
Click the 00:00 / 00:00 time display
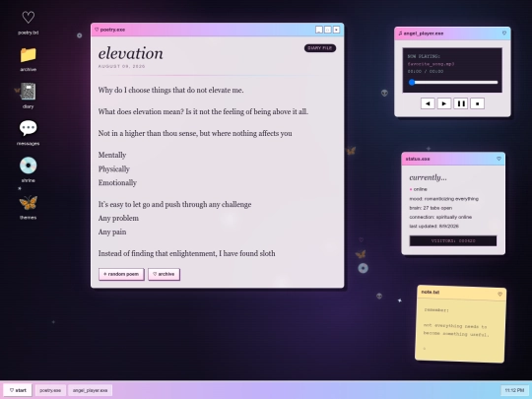click(x=426, y=71)
